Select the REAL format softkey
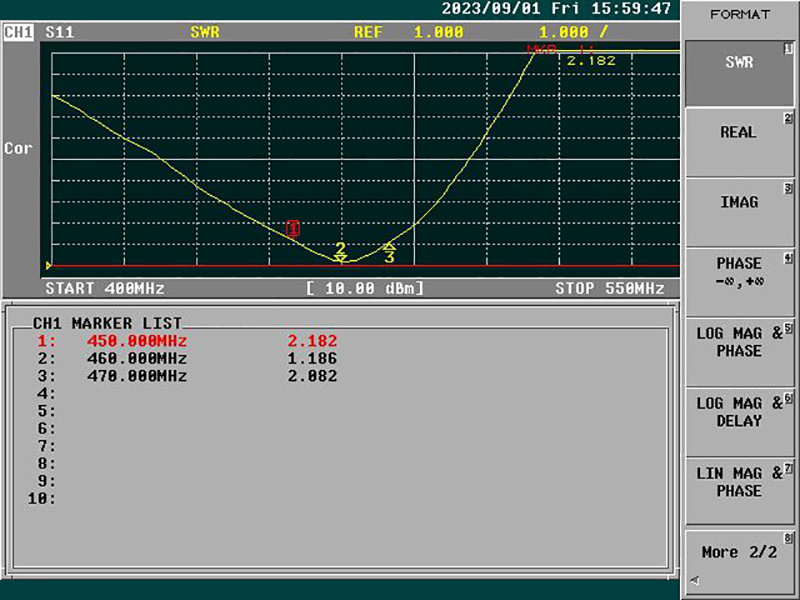This screenshot has height=600, width=800. tap(739, 143)
